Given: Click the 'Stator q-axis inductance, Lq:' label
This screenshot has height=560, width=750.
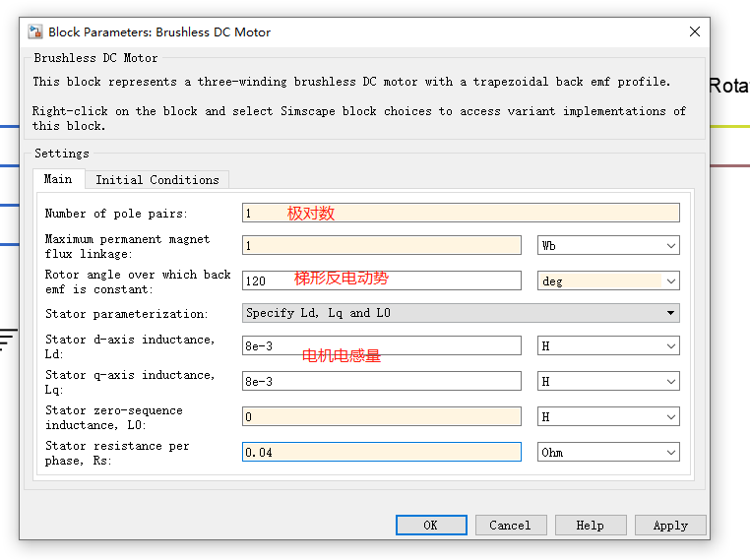Looking at the screenshot, I should 130,382.
